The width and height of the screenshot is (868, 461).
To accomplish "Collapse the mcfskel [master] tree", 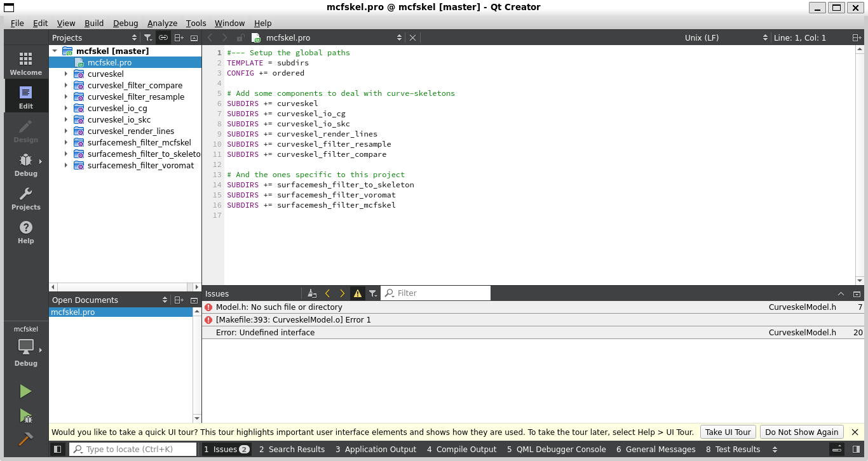I will [x=54, y=51].
